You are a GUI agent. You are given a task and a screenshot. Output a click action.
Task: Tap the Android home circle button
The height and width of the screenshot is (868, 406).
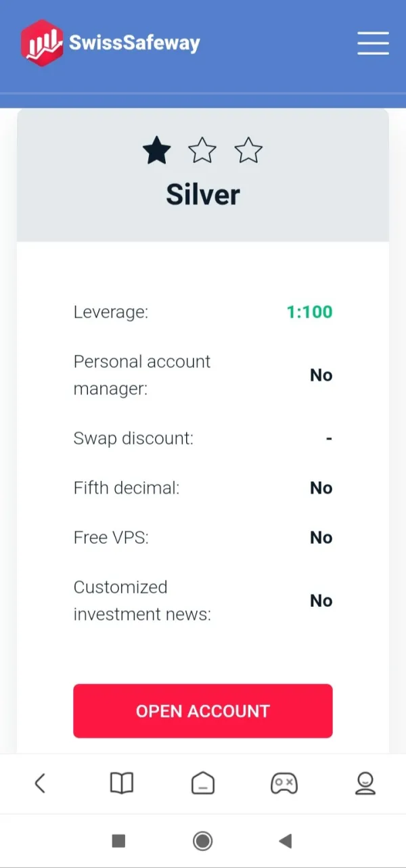coord(202,840)
